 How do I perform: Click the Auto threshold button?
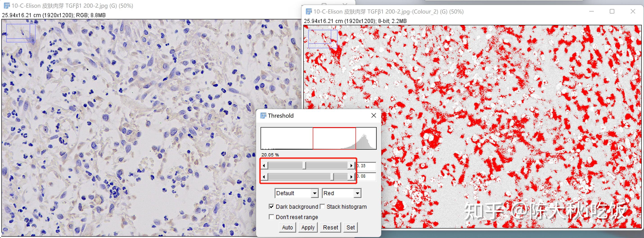tap(288, 227)
